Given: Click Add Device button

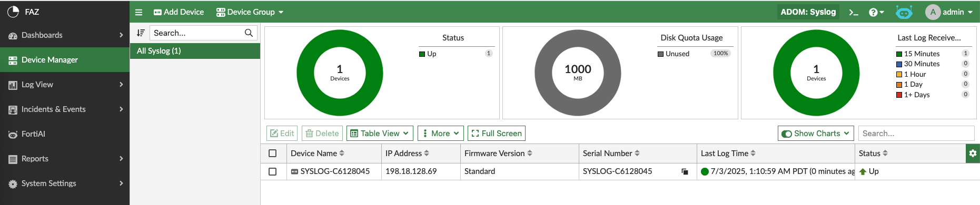Looking at the screenshot, I should [179, 12].
